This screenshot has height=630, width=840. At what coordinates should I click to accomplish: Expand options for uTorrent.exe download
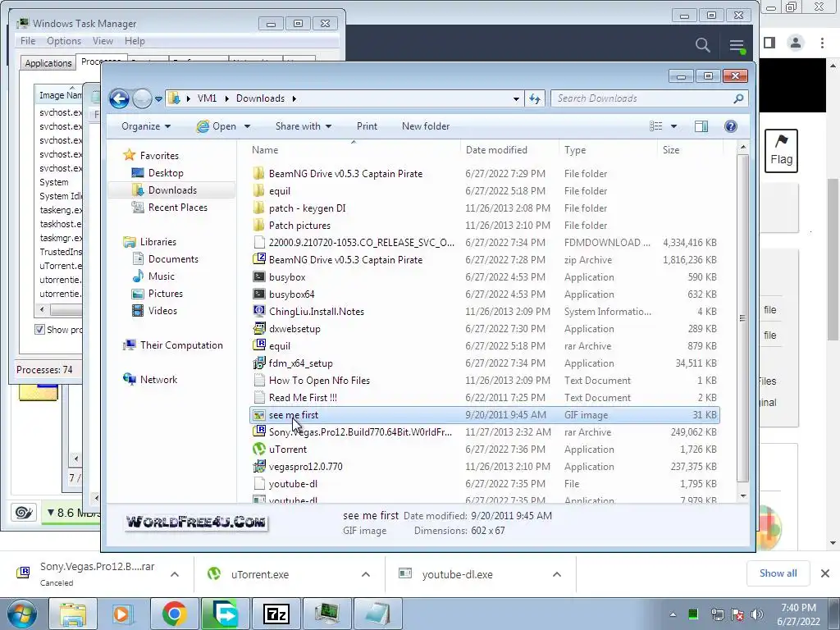click(365, 574)
